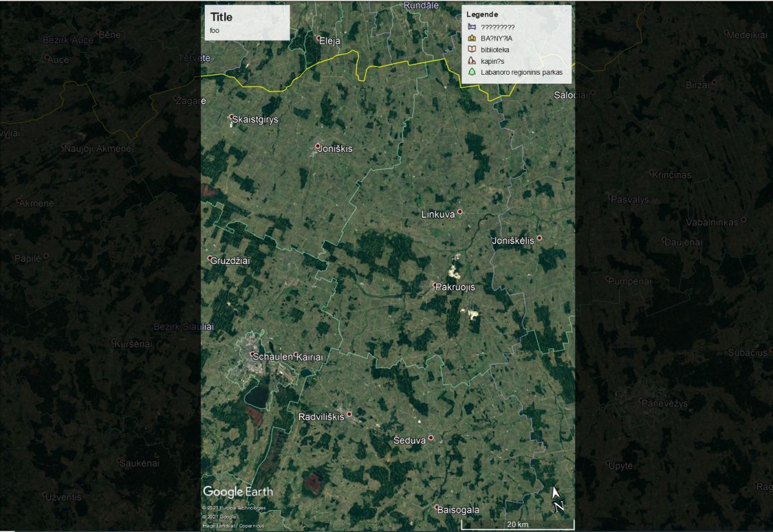Click the Šeduva place marker dot
Viewport: 773px width, 532px height.
click(x=431, y=438)
